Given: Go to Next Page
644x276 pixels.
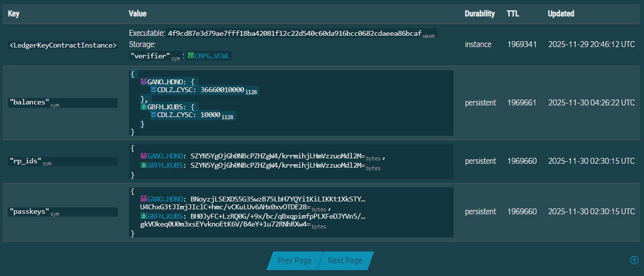Looking at the screenshot, I should pyautogui.click(x=345, y=260).
